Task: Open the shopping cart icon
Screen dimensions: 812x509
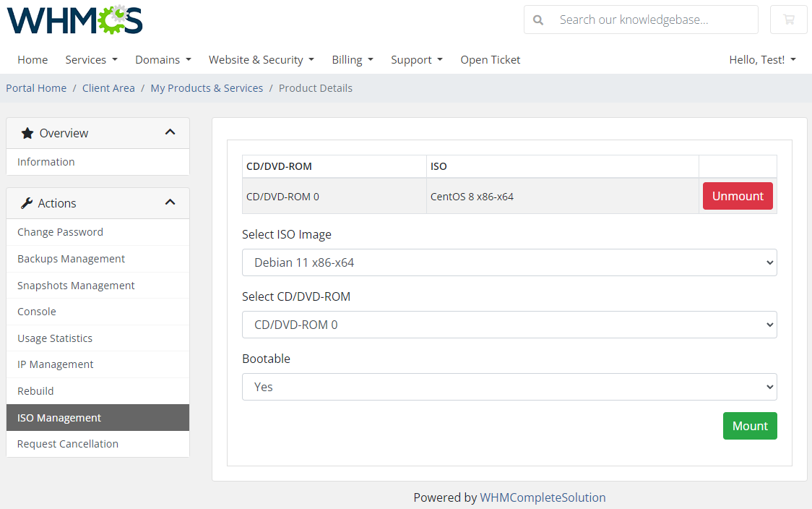Action: click(788, 20)
